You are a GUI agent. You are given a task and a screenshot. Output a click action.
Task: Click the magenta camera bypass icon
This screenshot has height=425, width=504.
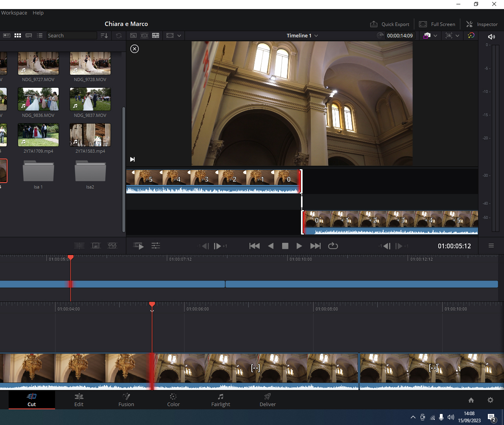point(427,35)
